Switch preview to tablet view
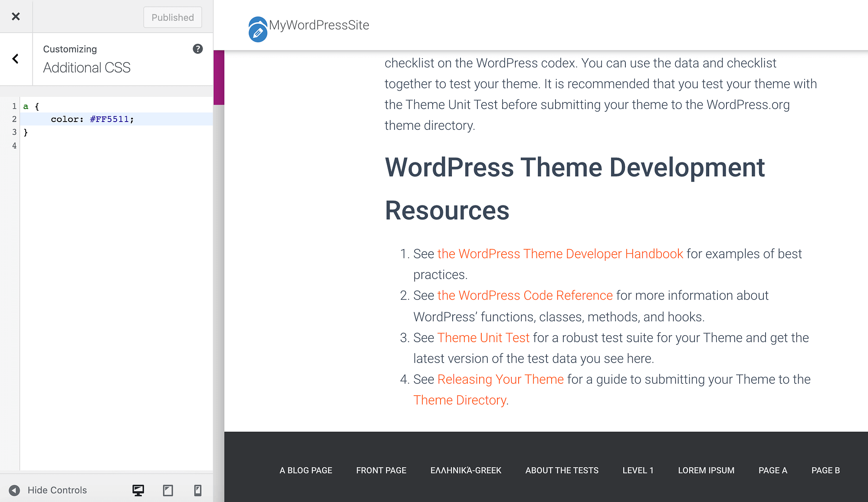Screen dimensions: 868x502 point(168,490)
